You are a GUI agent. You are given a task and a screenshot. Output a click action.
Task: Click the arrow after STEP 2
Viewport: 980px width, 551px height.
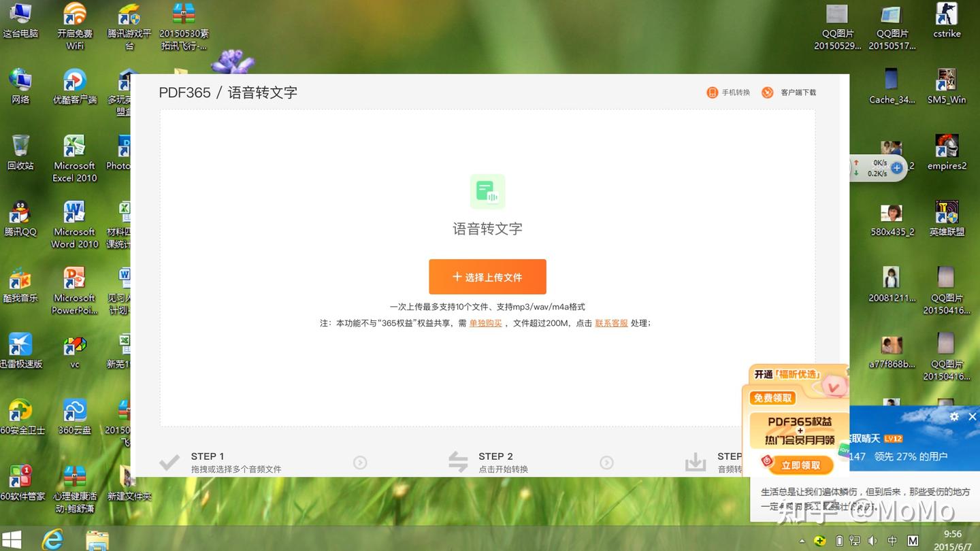click(606, 463)
